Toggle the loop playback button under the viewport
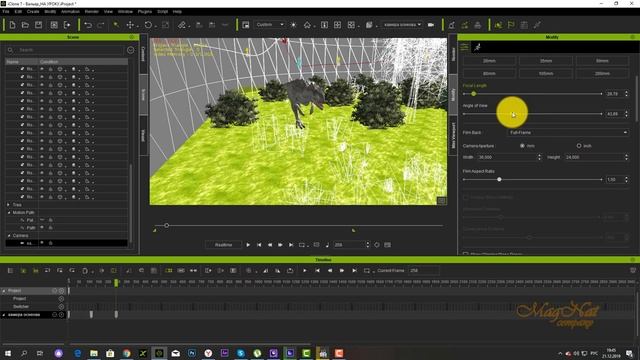Screen dimensions: 640x360 point(302,245)
